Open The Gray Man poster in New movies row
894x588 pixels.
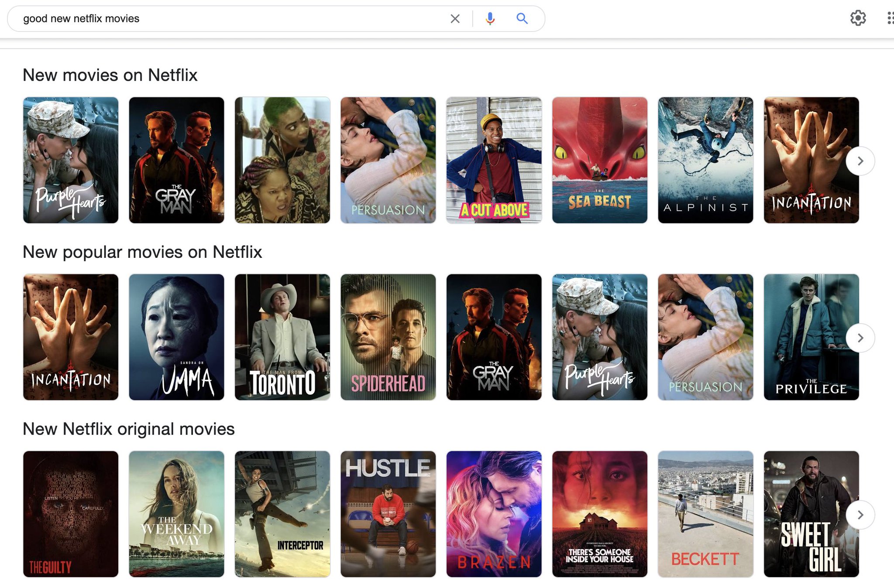176,160
